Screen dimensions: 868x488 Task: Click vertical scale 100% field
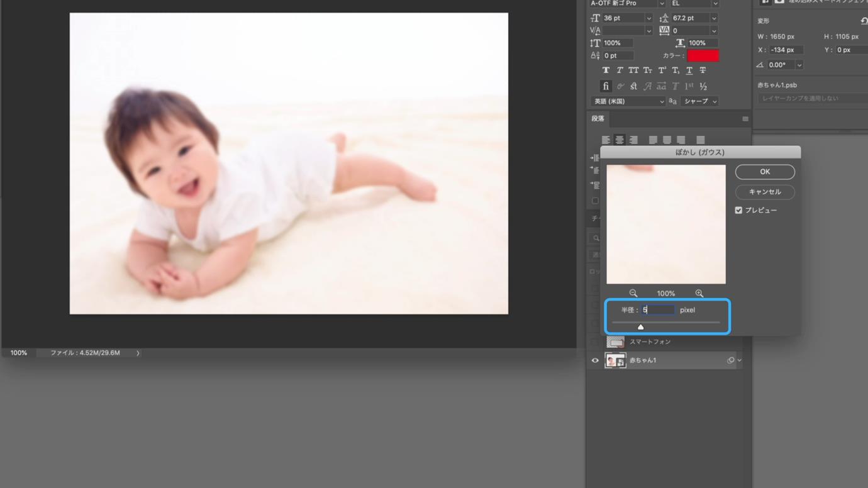click(x=618, y=43)
